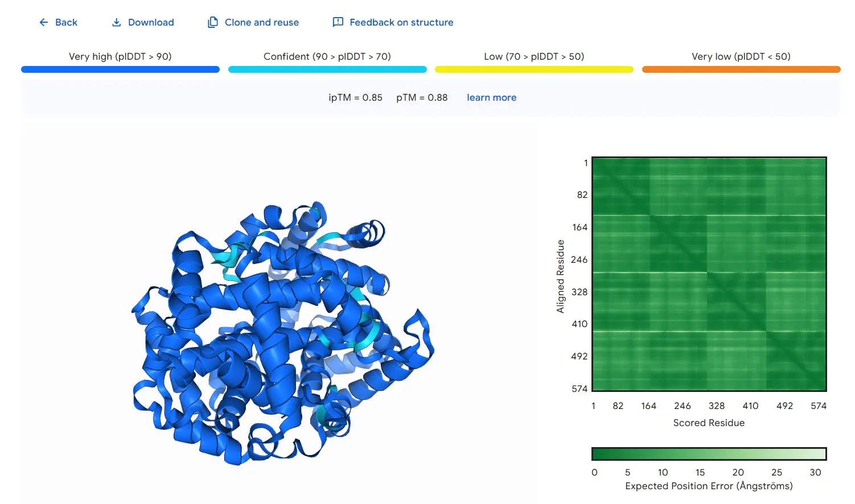The height and width of the screenshot is (504, 855).
Task: Click the cyan Confident pLDDT bar
Action: pos(327,69)
